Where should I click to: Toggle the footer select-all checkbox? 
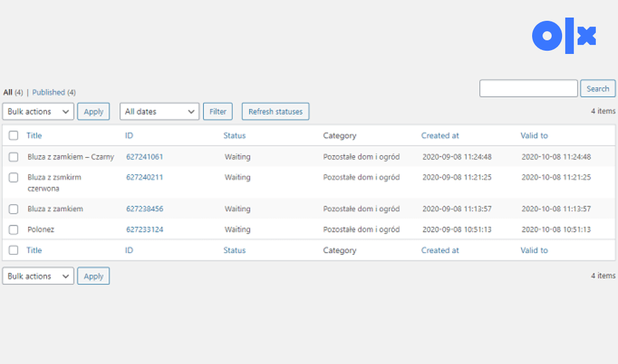(x=14, y=250)
